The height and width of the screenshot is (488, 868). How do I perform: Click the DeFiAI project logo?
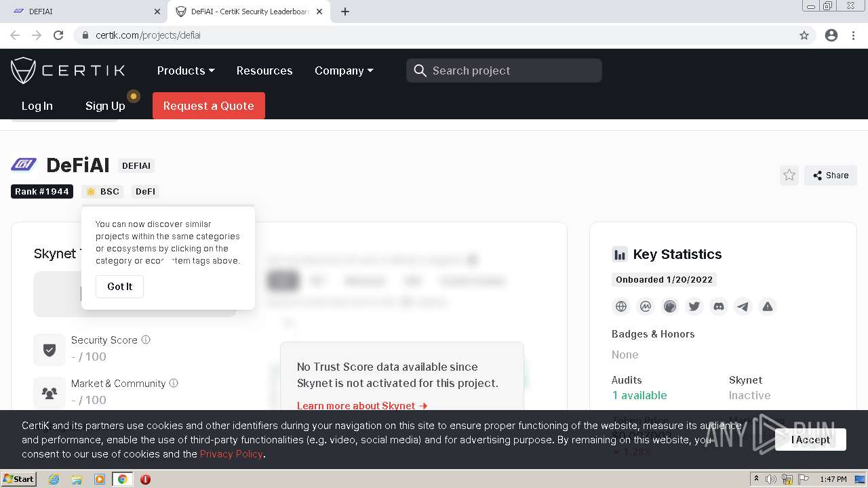24,164
